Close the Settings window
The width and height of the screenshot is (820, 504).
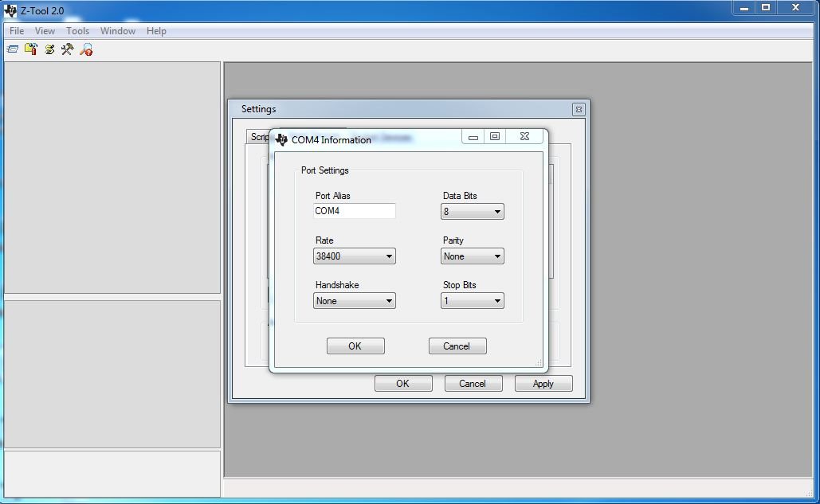(x=579, y=109)
